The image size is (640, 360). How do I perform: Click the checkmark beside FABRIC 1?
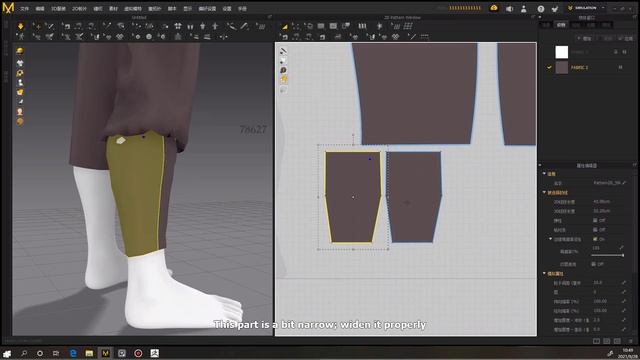pos(549,67)
